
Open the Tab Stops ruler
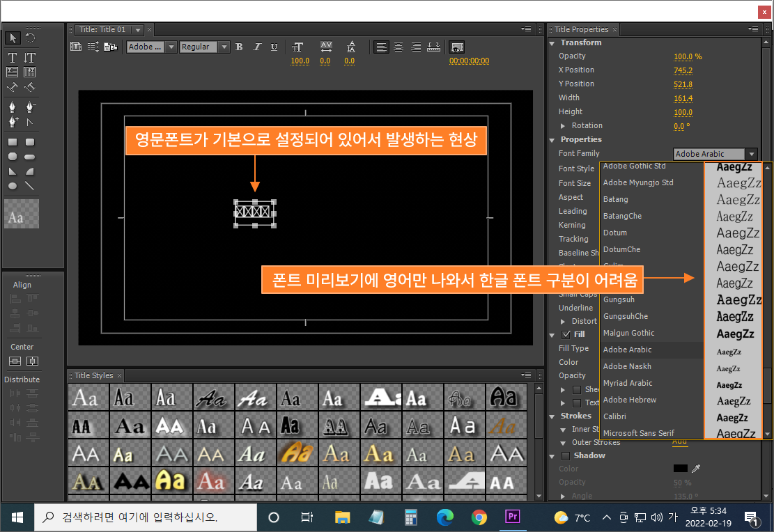coord(433,47)
